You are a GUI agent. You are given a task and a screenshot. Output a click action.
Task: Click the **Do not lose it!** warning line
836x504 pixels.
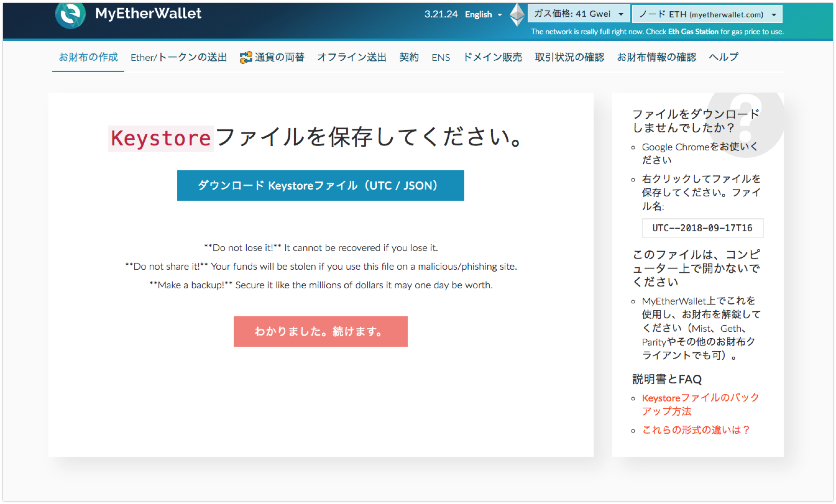(x=321, y=248)
